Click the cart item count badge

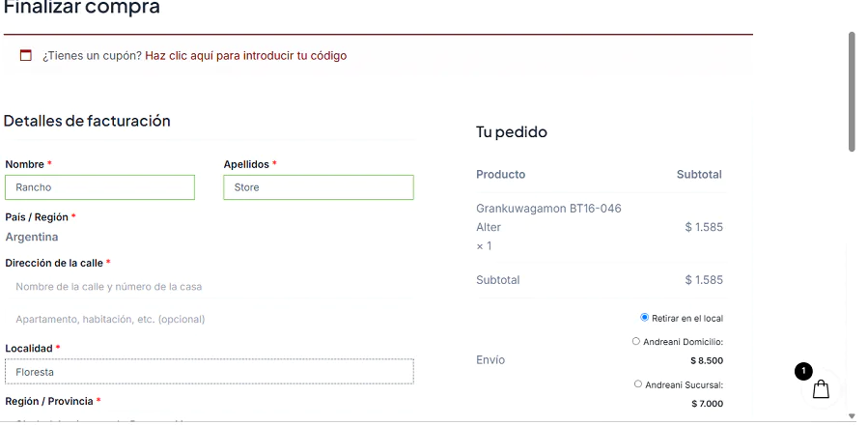(x=803, y=371)
